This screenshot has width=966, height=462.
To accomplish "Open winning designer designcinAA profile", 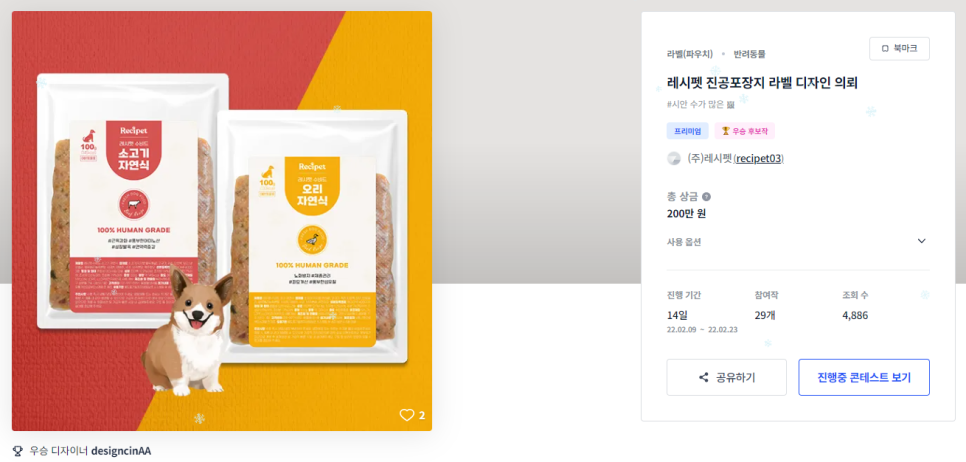I will click(121, 450).
